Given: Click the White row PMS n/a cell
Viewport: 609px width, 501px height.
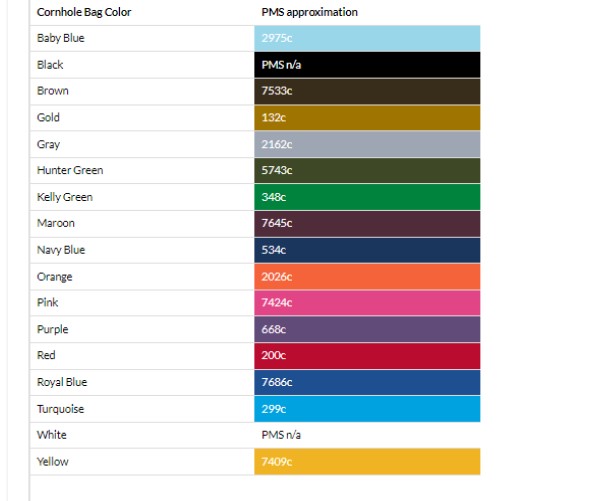Looking at the screenshot, I should point(367,435).
